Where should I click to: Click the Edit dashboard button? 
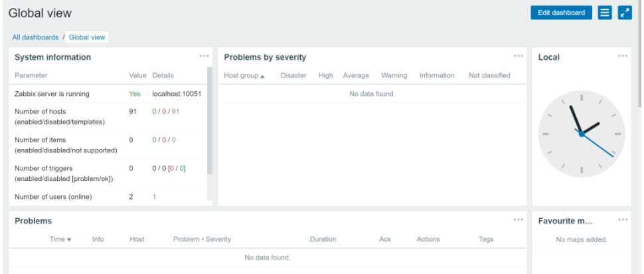pos(561,13)
